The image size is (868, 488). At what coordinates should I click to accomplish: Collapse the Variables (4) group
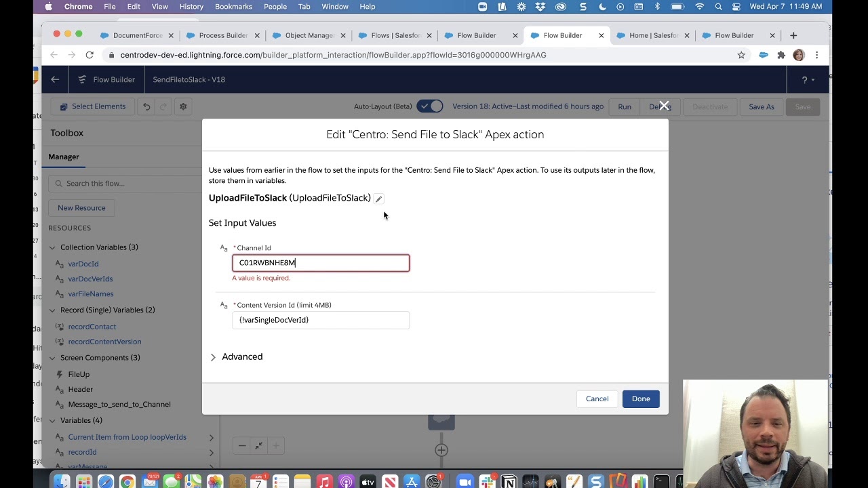52,421
